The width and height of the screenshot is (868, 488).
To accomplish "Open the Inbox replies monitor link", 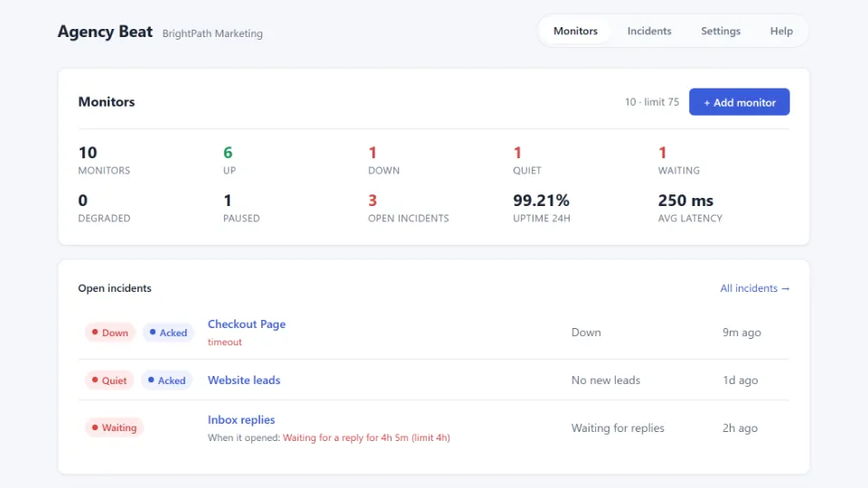I will (x=241, y=420).
